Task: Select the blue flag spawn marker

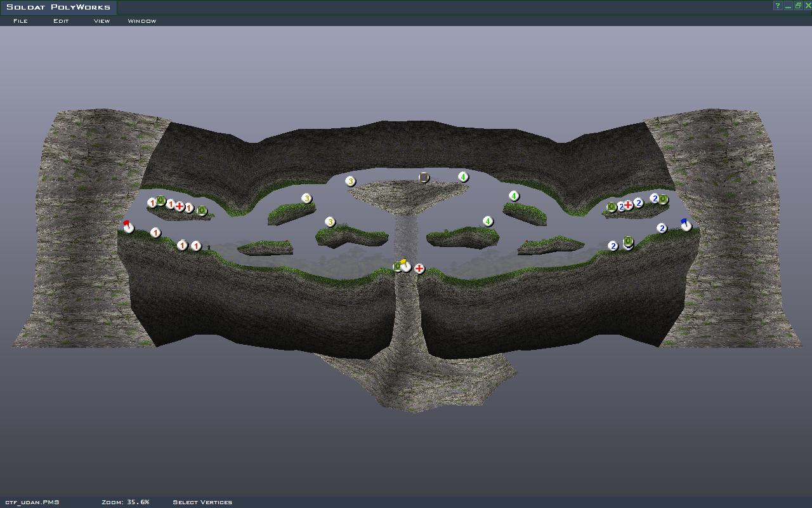Action: (686, 225)
